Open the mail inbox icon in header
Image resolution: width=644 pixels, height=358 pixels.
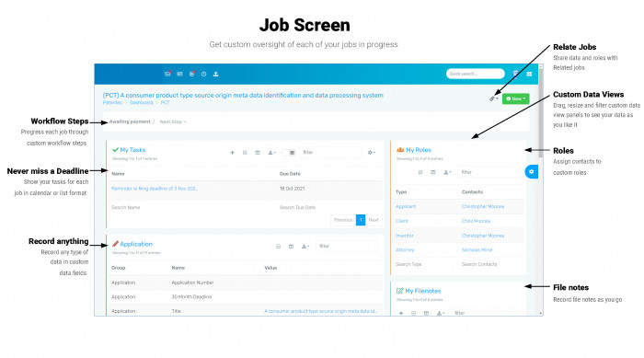pos(167,74)
